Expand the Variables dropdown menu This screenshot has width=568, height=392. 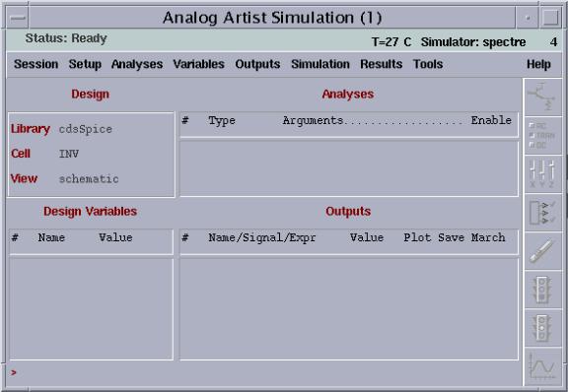point(198,64)
